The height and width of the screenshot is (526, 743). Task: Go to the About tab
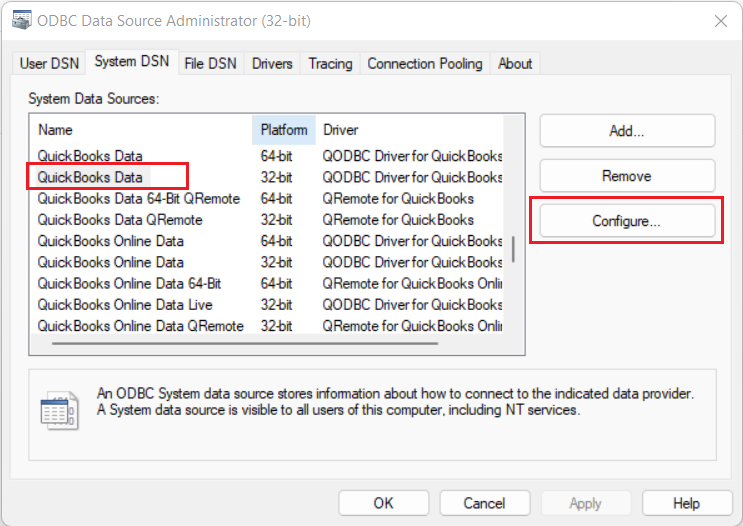click(515, 63)
